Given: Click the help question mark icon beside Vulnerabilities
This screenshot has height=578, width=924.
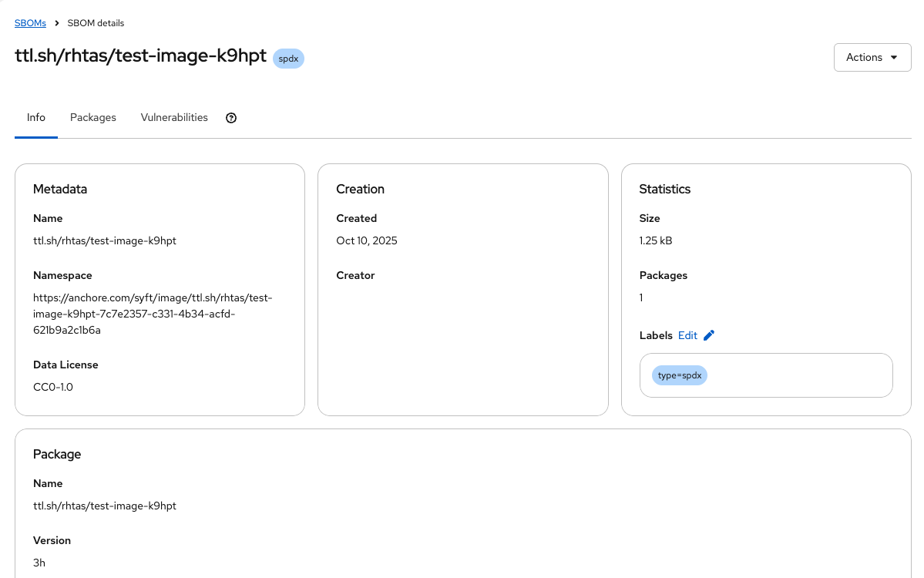Looking at the screenshot, I should [231, 118].
